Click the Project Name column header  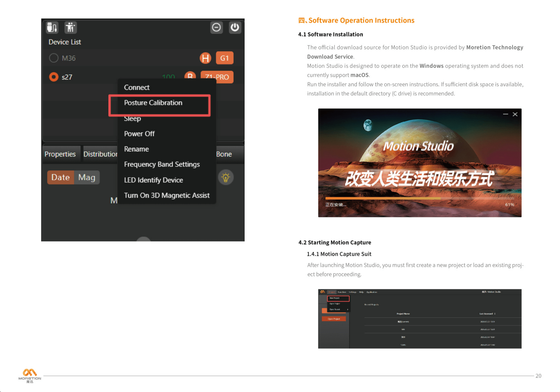click(x=403, y=314)
